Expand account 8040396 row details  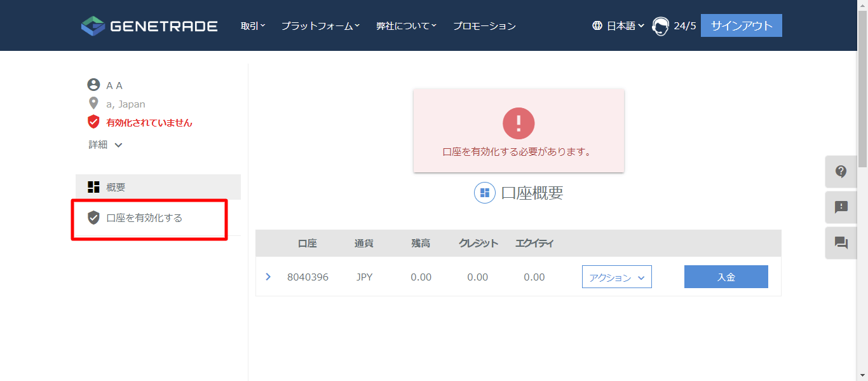pos(268,276)
